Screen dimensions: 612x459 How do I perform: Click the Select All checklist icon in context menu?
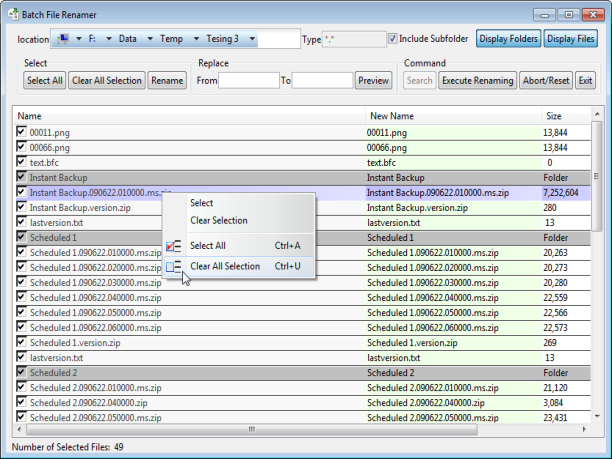[174, 245]
